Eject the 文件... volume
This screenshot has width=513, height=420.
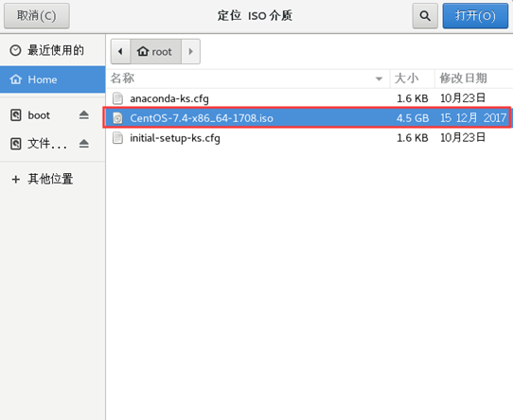coord(83,144)
